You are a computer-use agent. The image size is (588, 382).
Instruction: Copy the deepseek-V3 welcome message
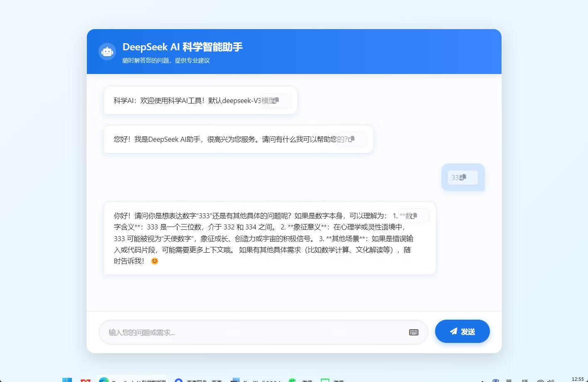pos(276,100)
